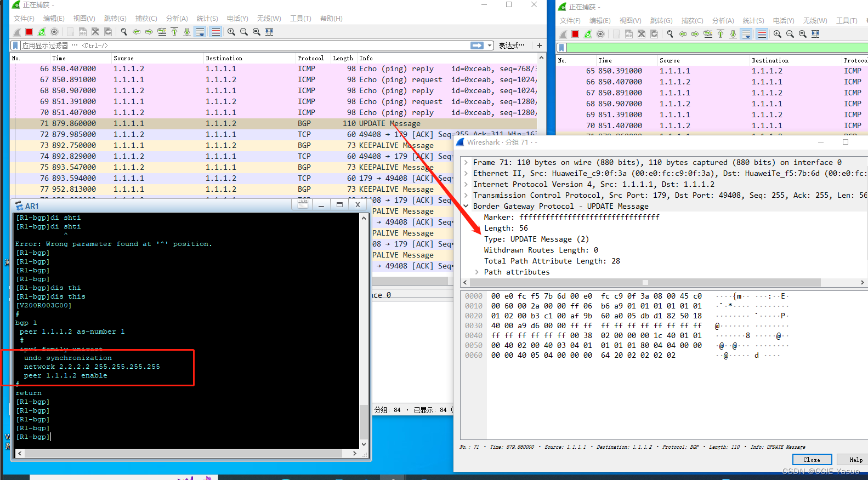
Task: Apply display filter arrow button
Action: click(477, 45)
